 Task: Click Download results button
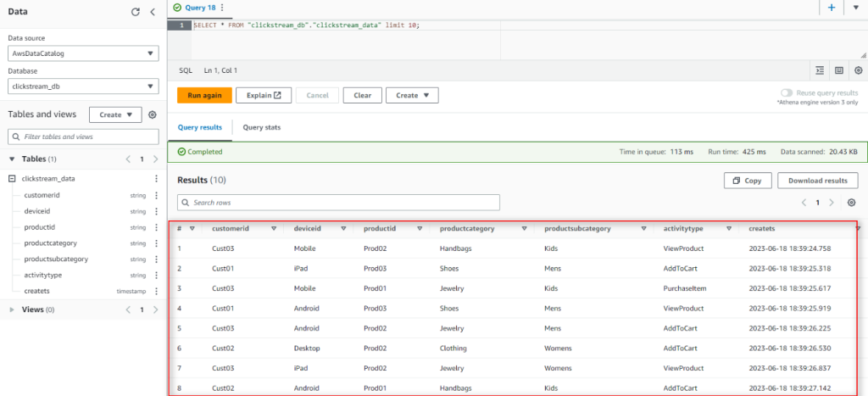pyautogui.click(x=817, y=181)
